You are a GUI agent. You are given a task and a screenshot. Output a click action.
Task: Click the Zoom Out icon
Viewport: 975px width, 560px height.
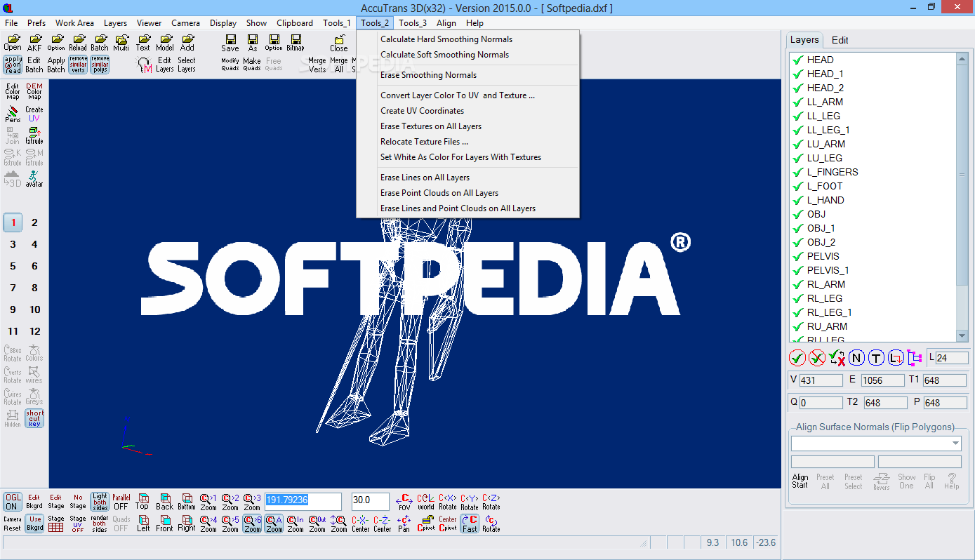[317, 524]
